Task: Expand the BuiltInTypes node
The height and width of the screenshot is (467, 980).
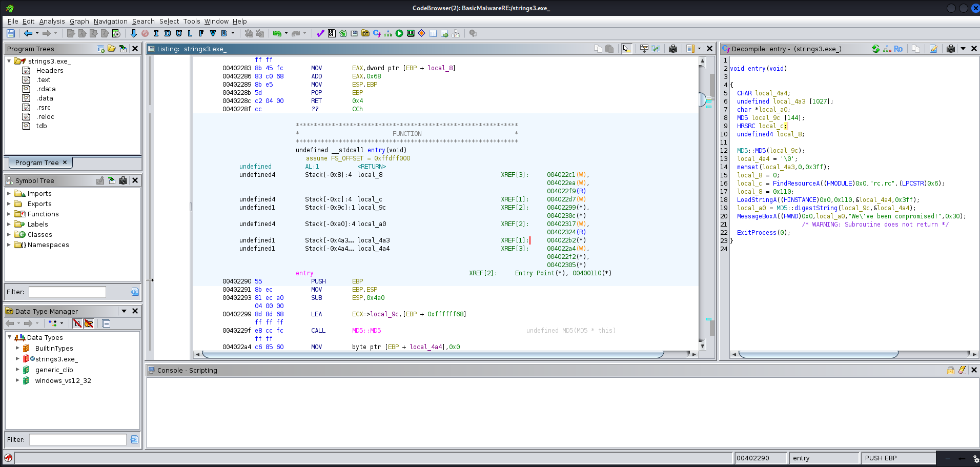Action: click(17, 348)
